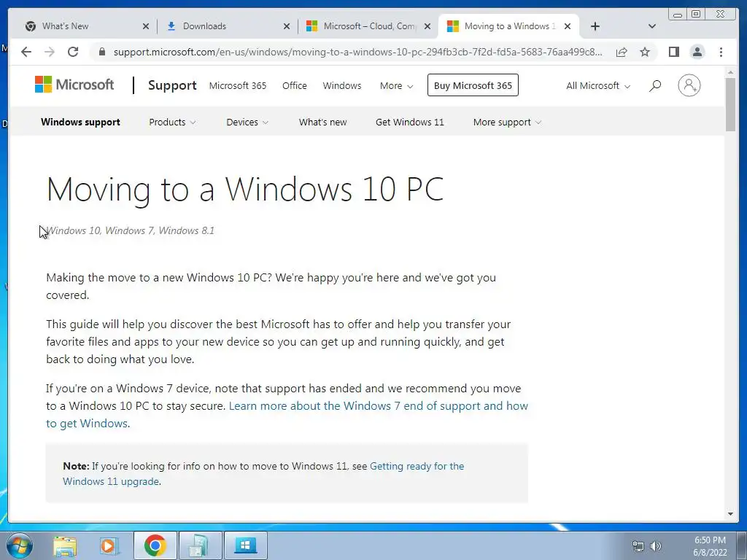Click scrollbar down arrow

pyautogui.click(x=730, y=514)
